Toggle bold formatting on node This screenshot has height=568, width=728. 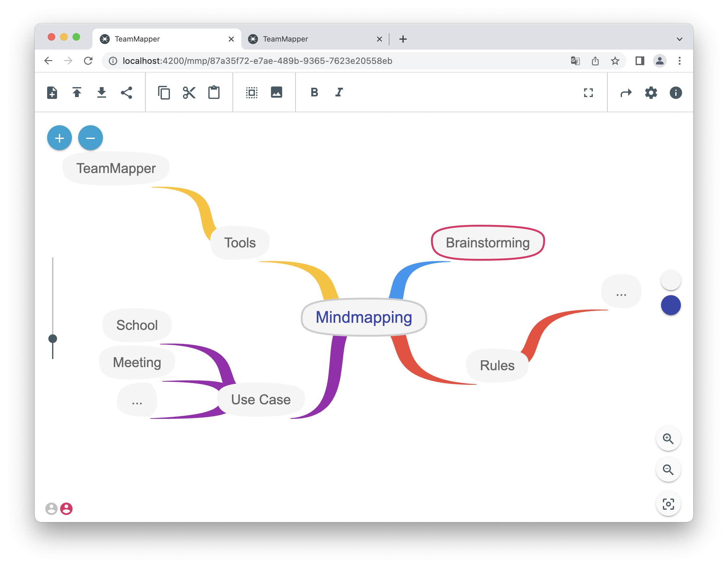point(313,92)
